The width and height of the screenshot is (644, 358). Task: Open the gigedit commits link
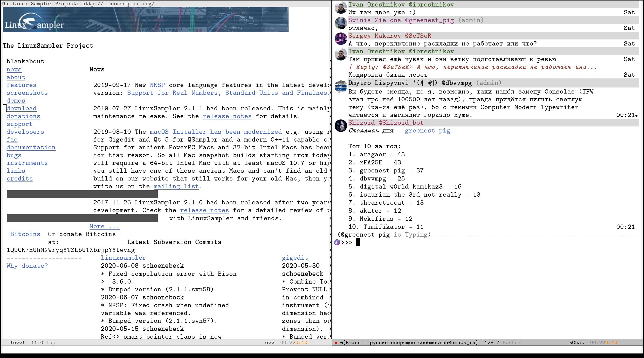pos(295,258)
